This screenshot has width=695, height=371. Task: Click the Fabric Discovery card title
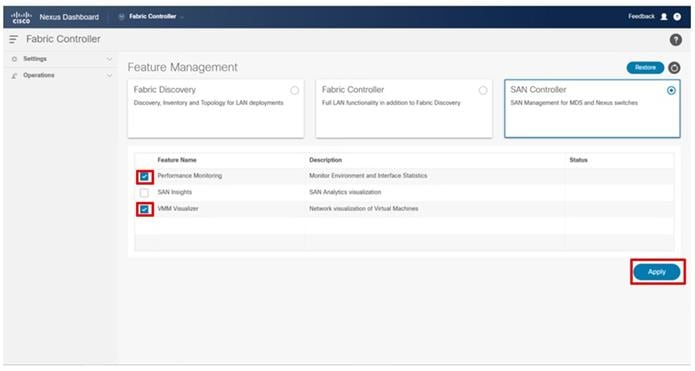164,90
